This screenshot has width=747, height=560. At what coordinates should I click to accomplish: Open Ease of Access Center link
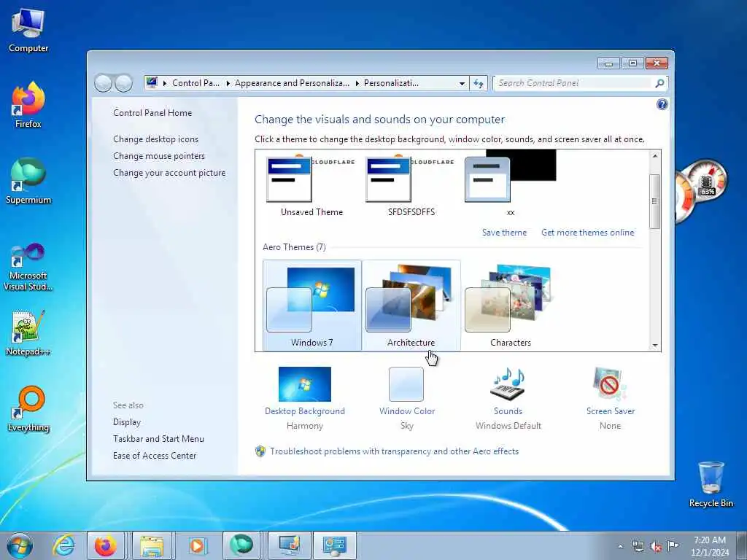[155, 456]
